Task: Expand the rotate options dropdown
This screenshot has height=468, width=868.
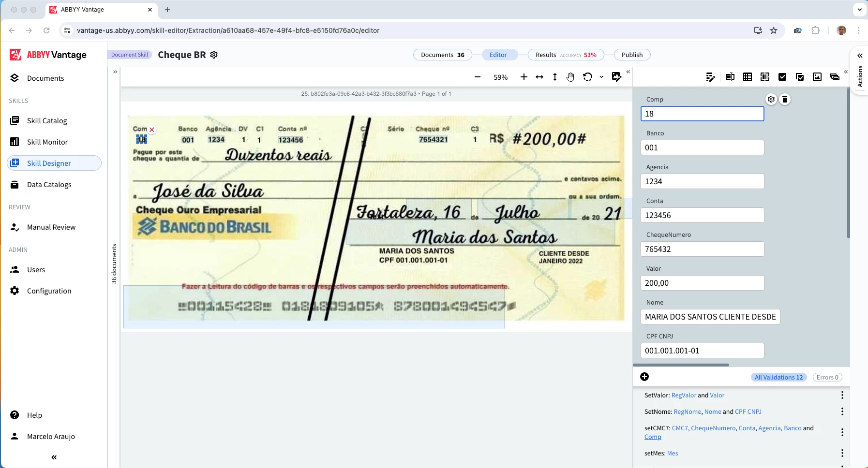Action: (x=600, y=77)
